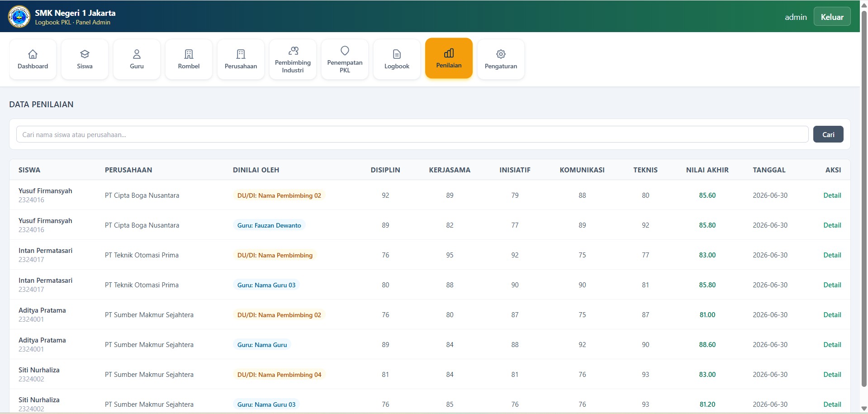The image size is (868, 414).
Task: Open the Rombel building icon
Action: (189, 54)
